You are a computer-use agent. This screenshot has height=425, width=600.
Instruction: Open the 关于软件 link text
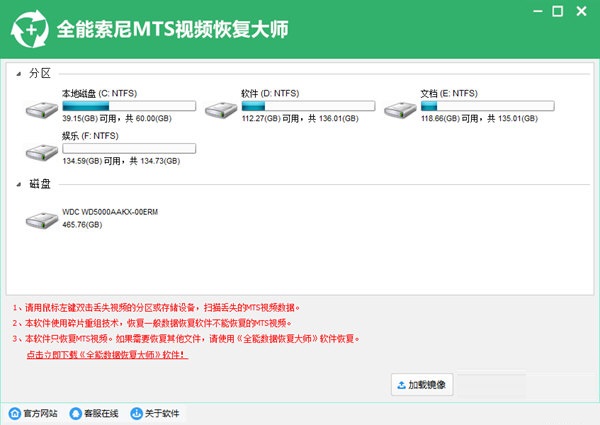(162, 414)
